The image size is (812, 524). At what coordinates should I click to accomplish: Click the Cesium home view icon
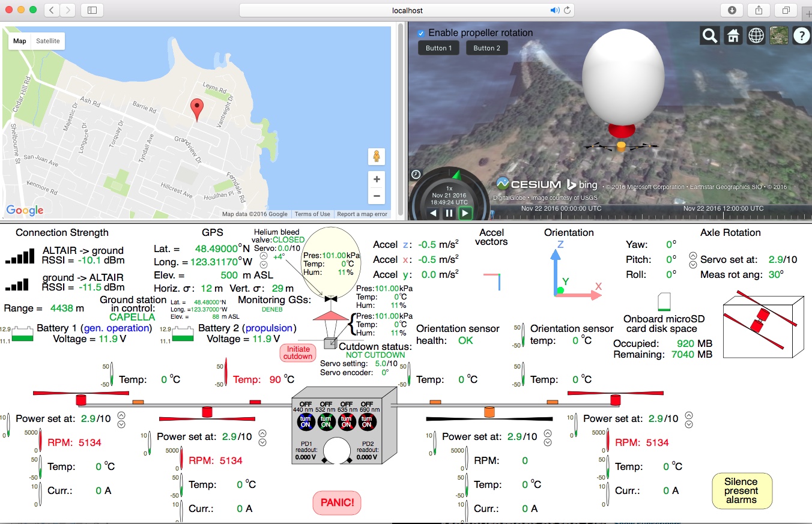(733, 36)
